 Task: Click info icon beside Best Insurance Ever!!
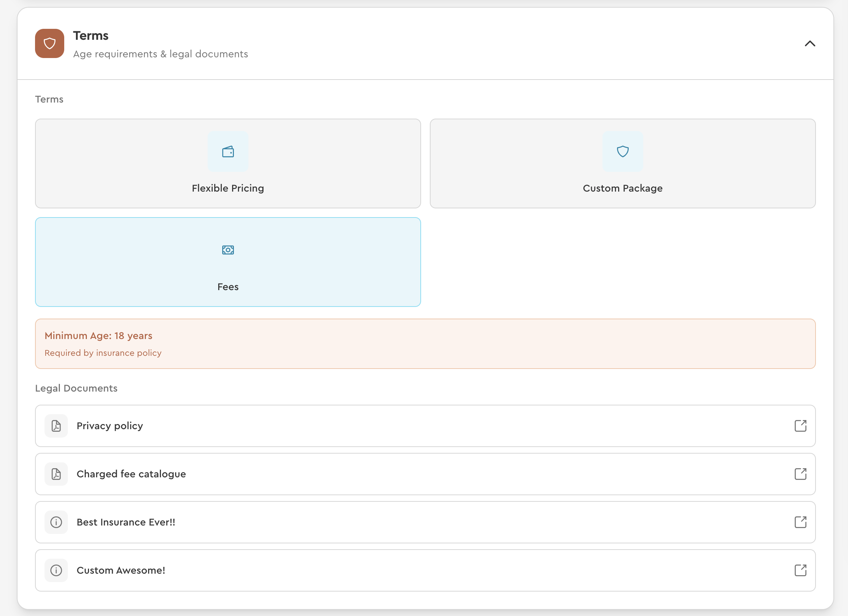coord(56,522)
